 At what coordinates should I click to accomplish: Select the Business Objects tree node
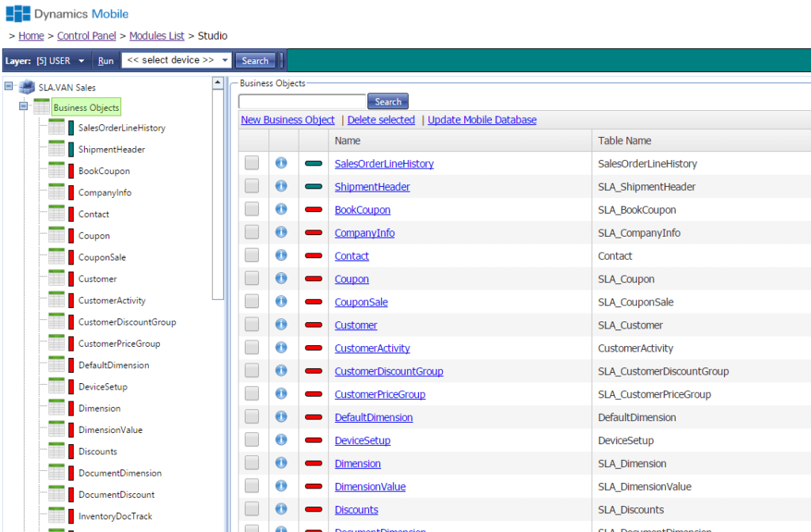coord(86,107)
